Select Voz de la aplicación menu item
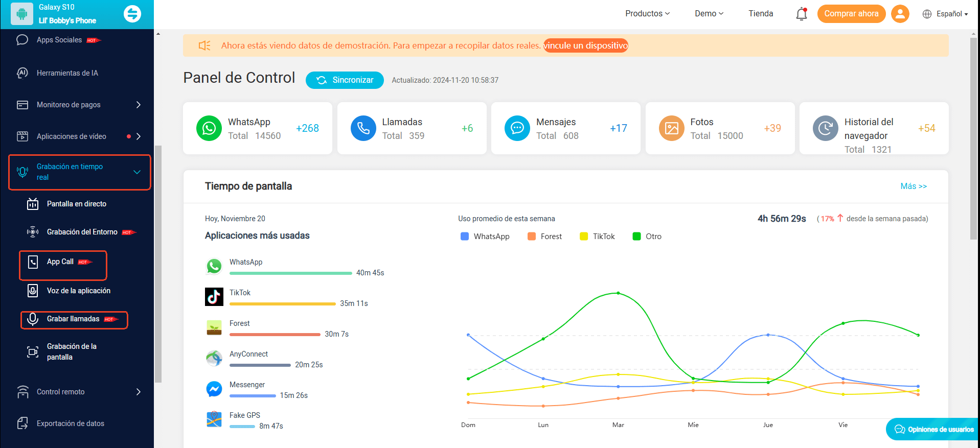Screen dimensions: 980x448 (79, 291)
